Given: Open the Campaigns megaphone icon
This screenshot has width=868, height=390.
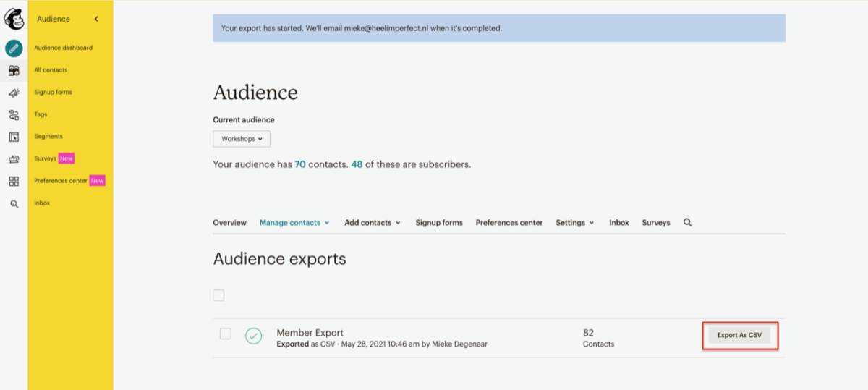Looking at the screenshot, I should 14,93.
